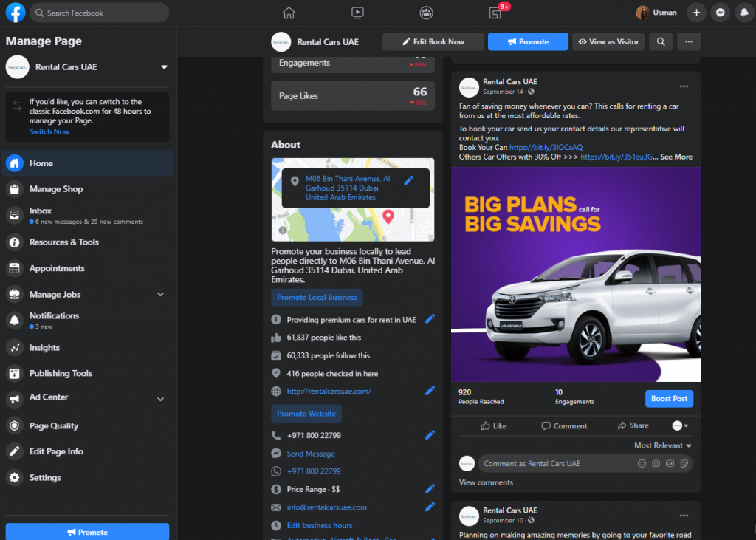Edit the phone number pencil icon
Image resolution: width=756 pixels, height=540 pixels.
click(x=430, y=434)
